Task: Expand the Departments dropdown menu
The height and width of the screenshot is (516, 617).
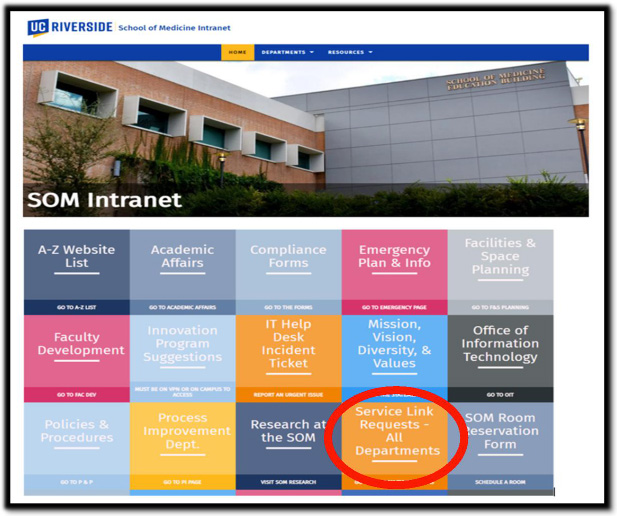Action: pyautogui.click(x=287, y=52)
